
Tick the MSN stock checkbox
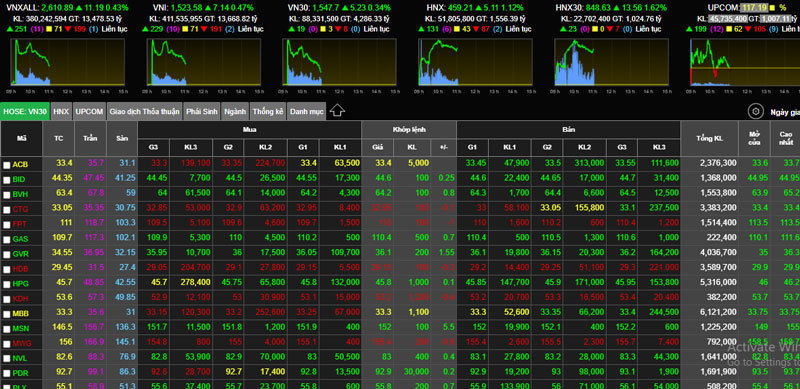point(6,328)
